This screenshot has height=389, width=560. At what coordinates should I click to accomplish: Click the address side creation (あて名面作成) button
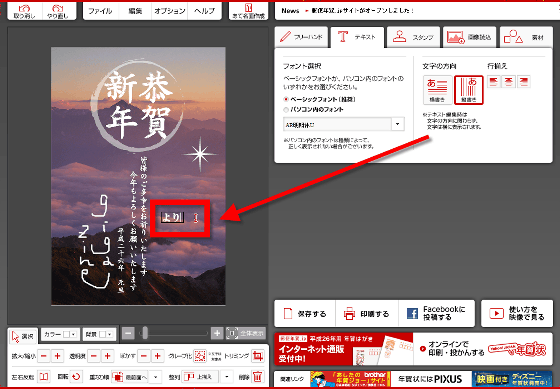pos(248,11)
